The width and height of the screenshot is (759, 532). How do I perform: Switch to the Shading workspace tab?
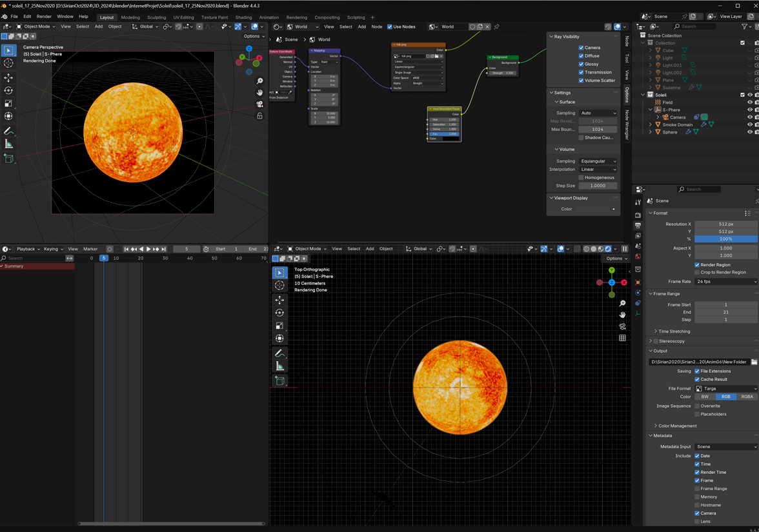[243, 17]
